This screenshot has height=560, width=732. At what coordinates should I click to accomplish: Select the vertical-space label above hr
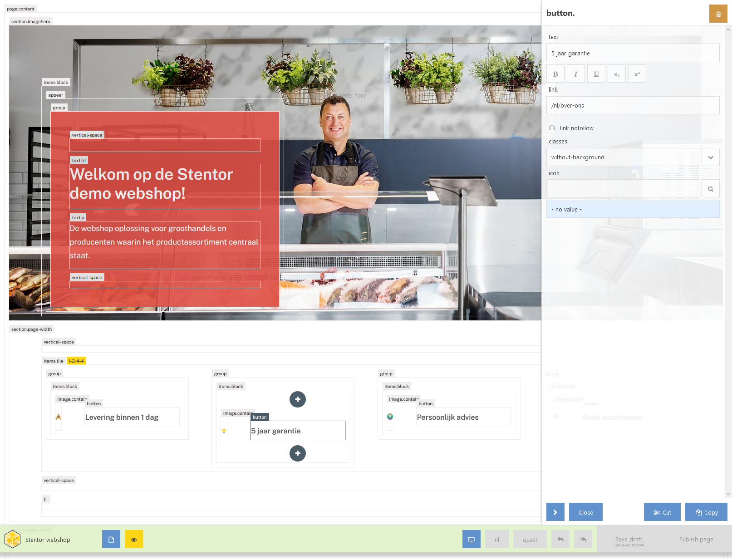59,480
